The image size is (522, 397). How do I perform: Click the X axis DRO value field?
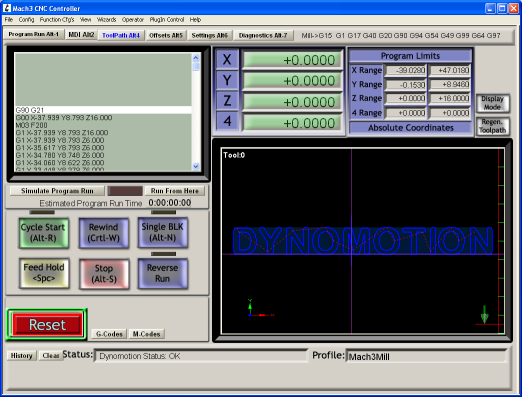pyautogui.click(x=292, y=60)
